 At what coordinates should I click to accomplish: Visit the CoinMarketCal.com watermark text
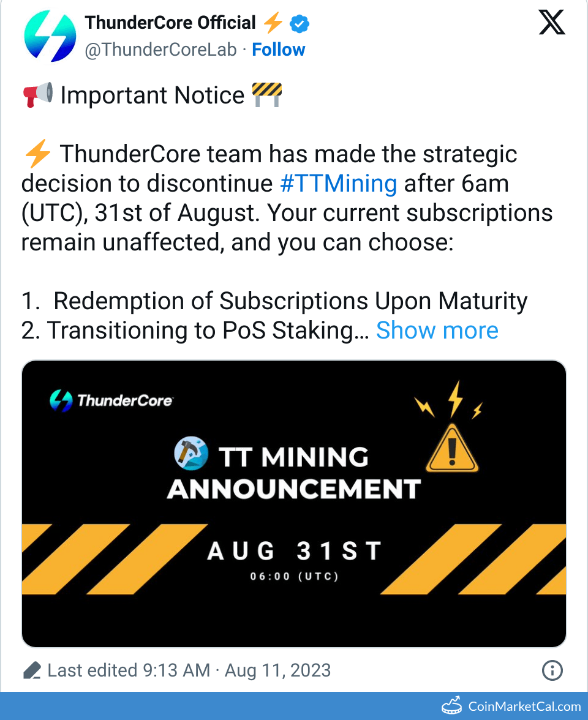524,707
